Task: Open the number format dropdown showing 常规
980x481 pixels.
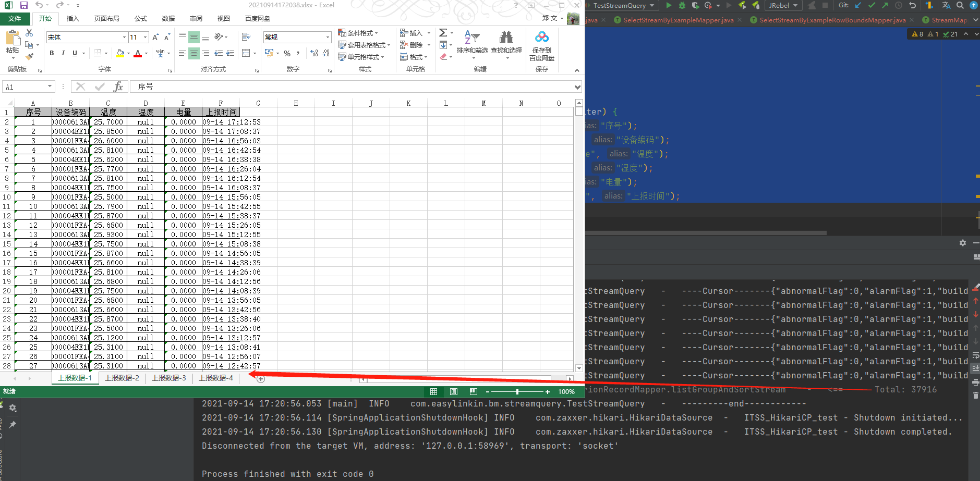Action: pos(328,38)
